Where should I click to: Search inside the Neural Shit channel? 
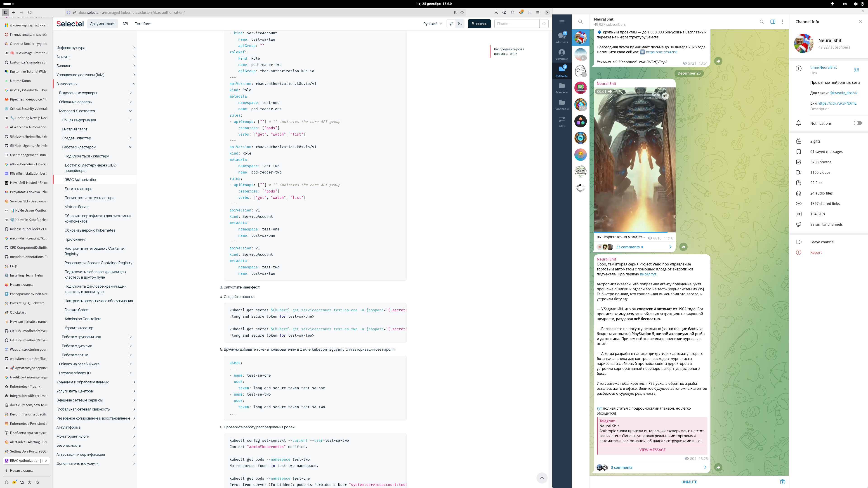[762, 21]
